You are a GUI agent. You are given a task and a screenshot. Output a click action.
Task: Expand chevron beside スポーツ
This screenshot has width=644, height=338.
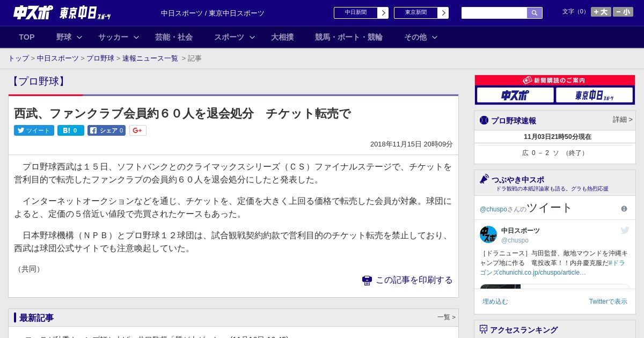[252, 37]
